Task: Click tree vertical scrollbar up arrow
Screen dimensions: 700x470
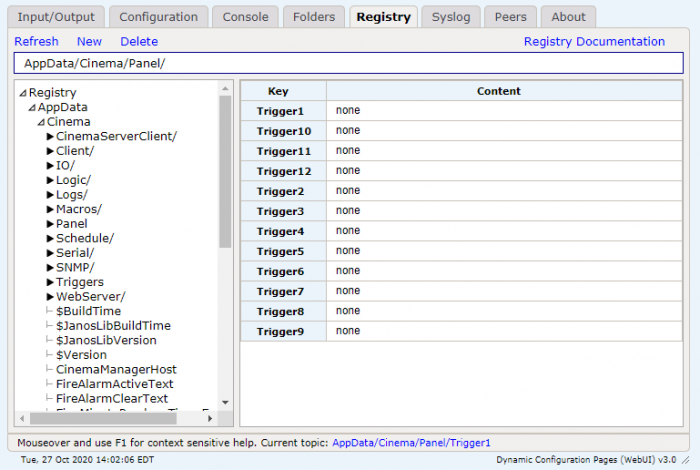Action: pyautogui.click(x=225, y=89)
